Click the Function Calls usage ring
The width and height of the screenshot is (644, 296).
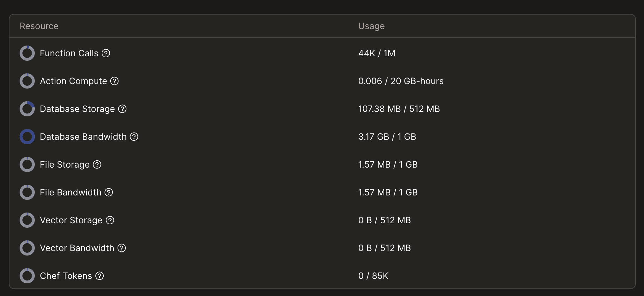click(x=27, y=53)
